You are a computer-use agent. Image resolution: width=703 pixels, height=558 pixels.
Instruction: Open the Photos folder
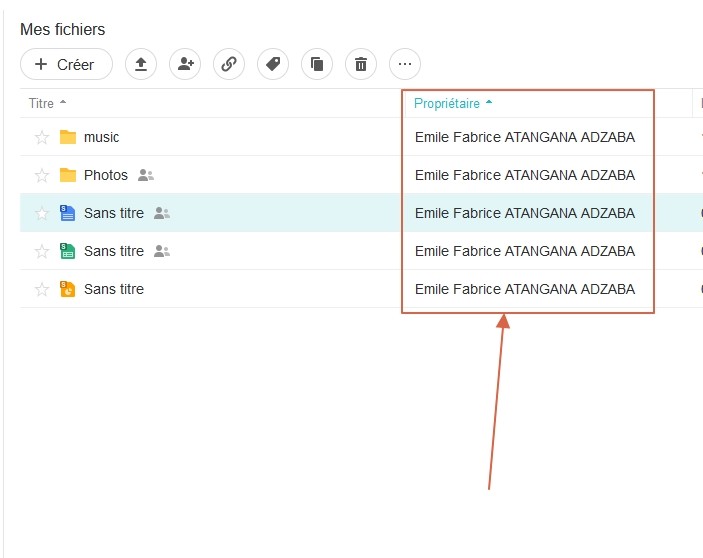105,175
